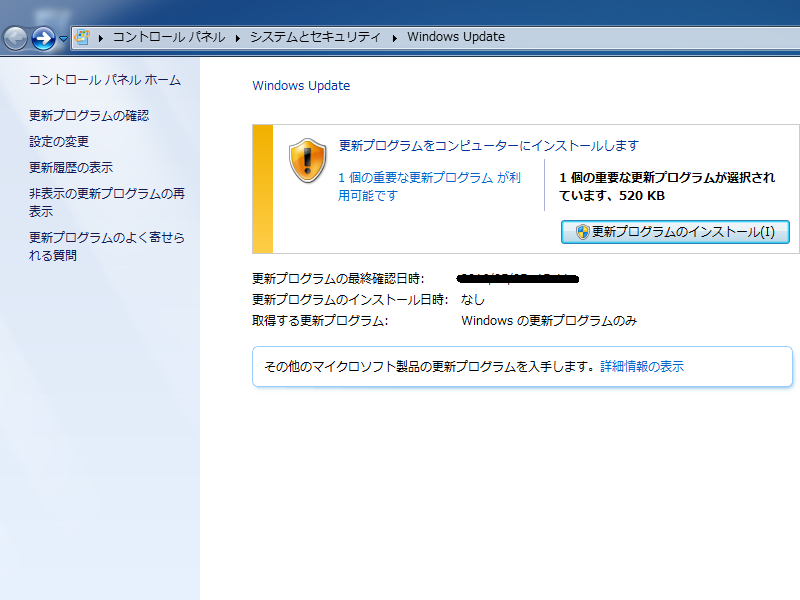Click the Forward navigation arrow button
The width and height of the screenshot is (800, 600).
[x=43, y=38]
